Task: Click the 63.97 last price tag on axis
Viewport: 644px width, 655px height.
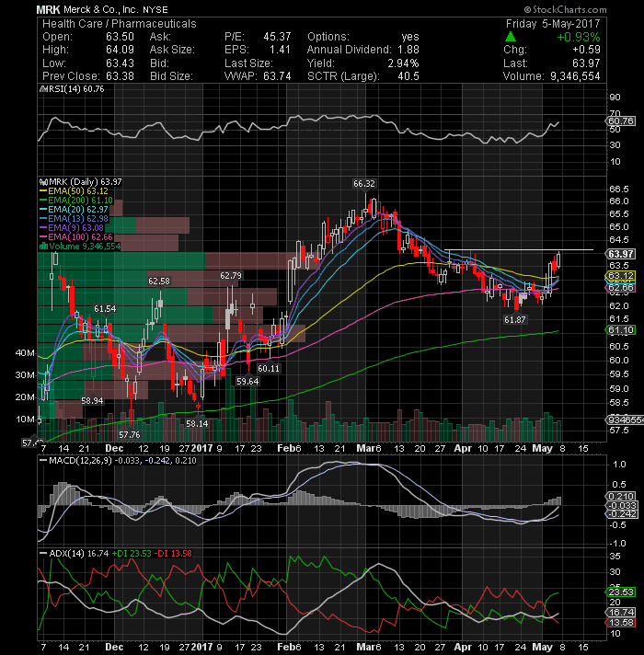Action: pos(621,254)
